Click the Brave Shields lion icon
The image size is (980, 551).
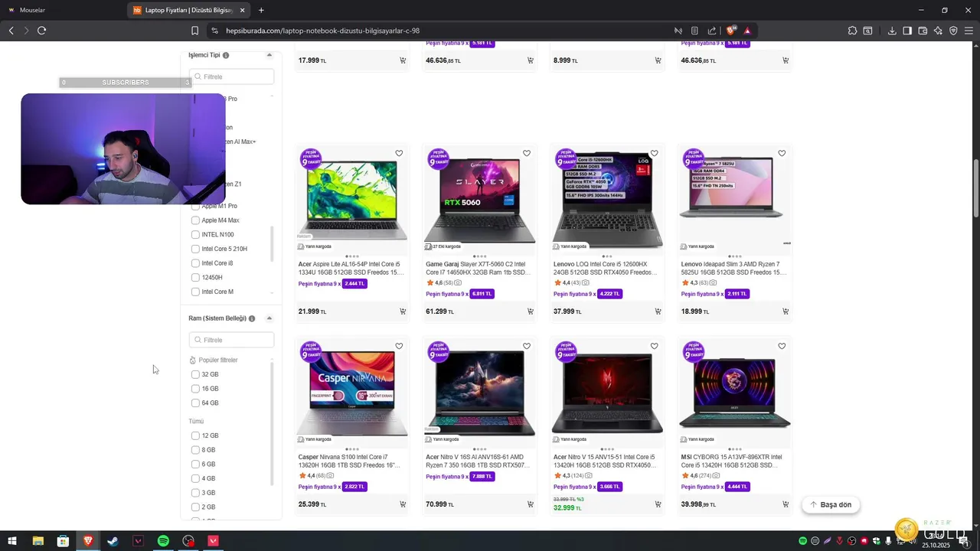(x=731, y=31)
